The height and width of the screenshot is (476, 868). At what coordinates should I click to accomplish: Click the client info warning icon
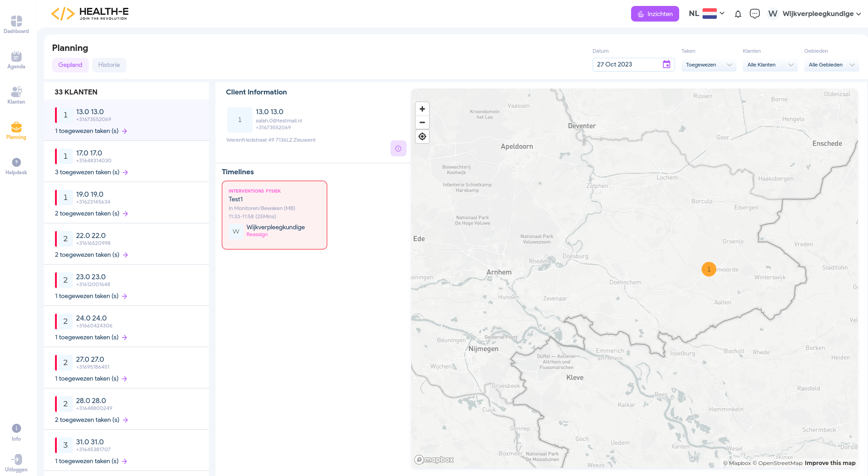398,148
